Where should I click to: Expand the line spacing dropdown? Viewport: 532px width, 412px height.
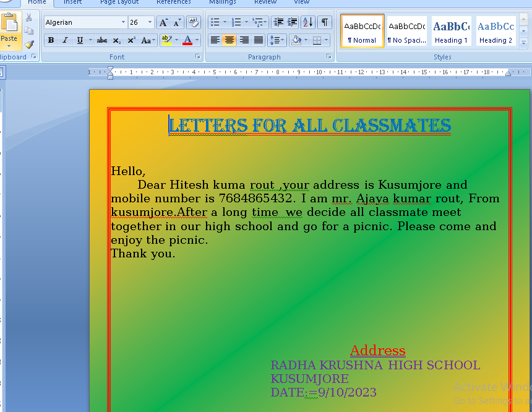click(283, 41)
